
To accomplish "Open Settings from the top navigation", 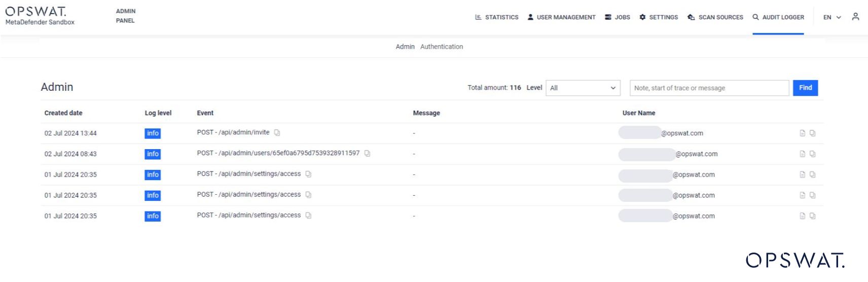I will (x=659, y=17).
